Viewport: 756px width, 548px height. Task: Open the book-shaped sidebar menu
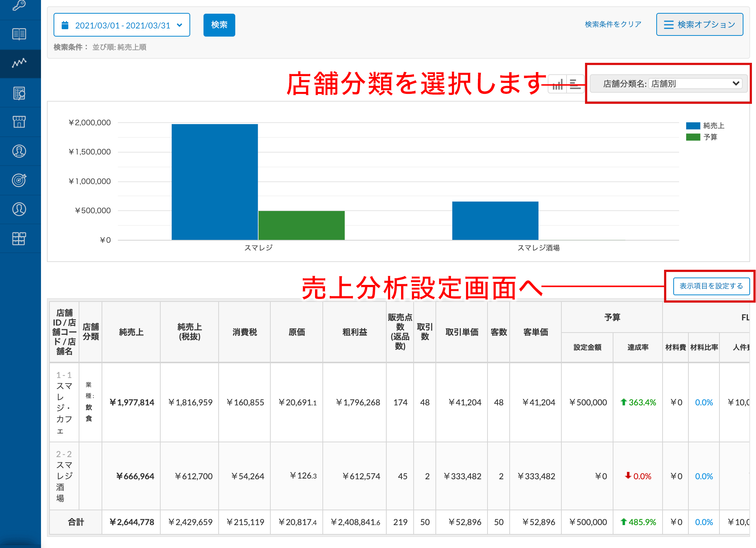click(19, 34)
